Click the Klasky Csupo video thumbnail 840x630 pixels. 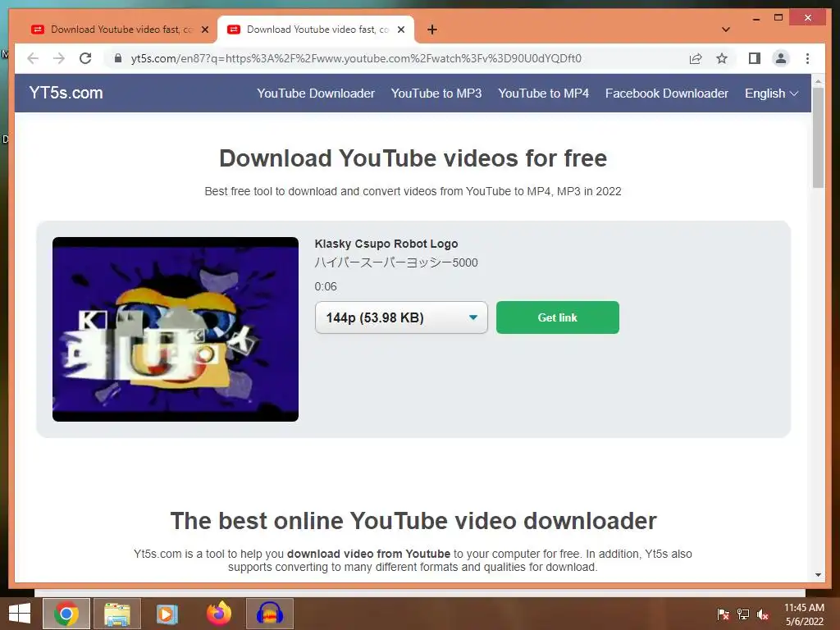tap(176, 329)
